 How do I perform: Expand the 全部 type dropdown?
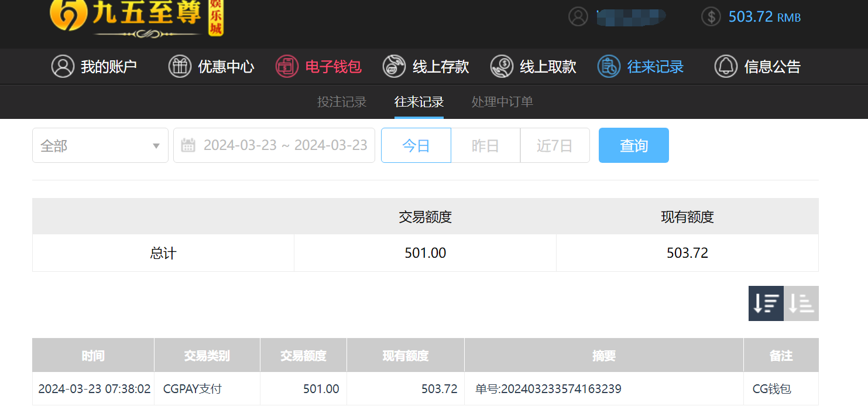100,145
